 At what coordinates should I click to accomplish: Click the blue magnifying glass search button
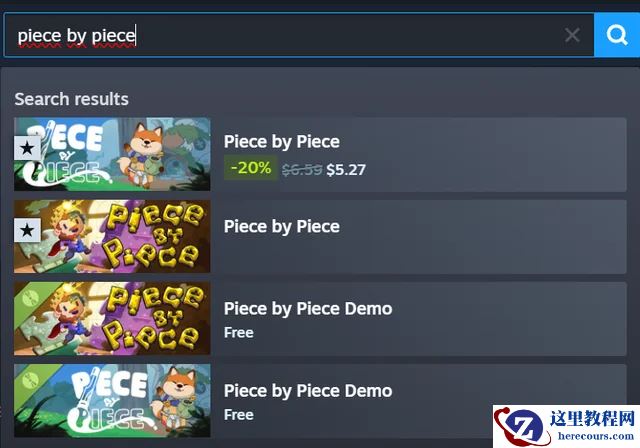pyautogui.click(x=617, y=35)
